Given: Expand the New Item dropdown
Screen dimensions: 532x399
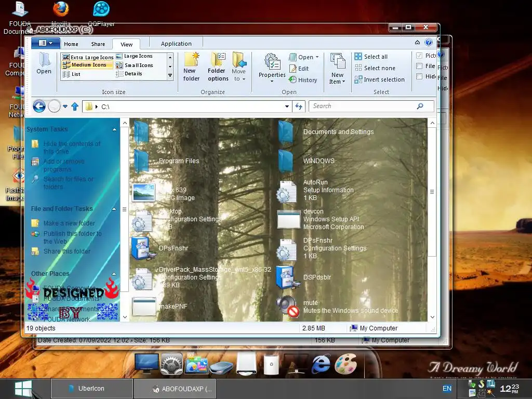Looking at the screenshot, I should (344, 82).
